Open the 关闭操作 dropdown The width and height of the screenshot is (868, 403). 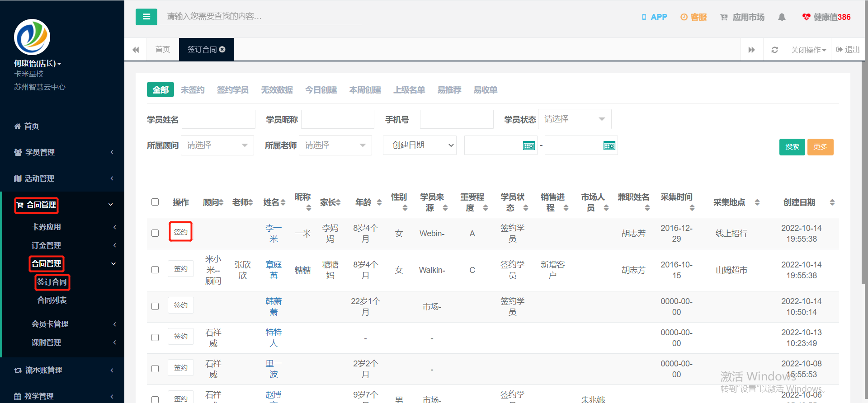[808, 50]
